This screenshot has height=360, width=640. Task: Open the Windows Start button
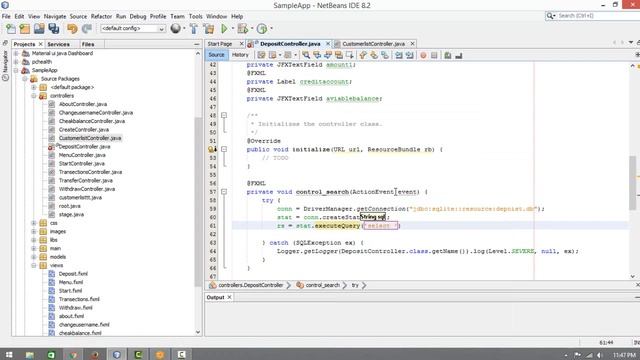pyautogui.click(x=9, y=355)
